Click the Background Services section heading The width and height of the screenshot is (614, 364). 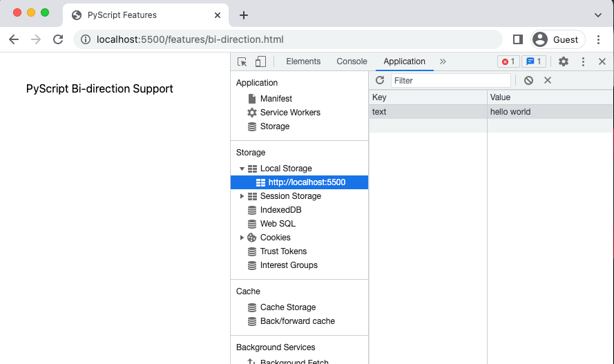(276, 347)
